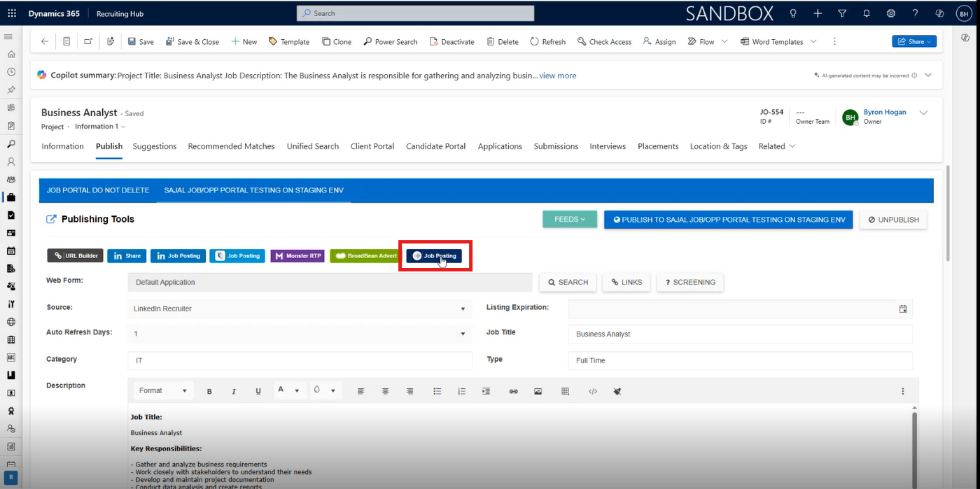Insert a hyperlink in the description editor

coord(513,391)
